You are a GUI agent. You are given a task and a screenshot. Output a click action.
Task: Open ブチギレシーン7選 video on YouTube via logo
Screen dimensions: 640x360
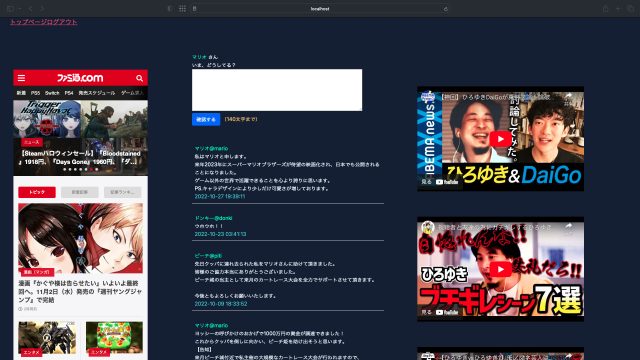click(447, 312)
